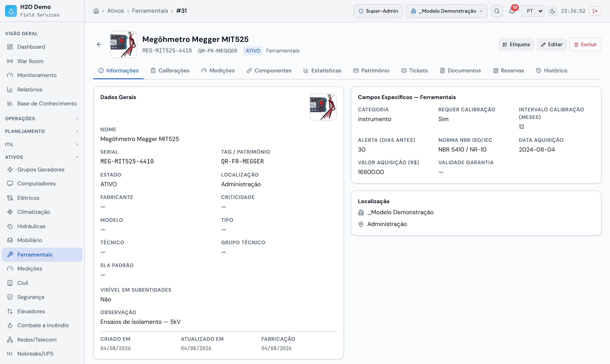Click the home icon in breadcrumb
Screen dimensions: 610x364
pyautogui.click(x=96, y=11)
